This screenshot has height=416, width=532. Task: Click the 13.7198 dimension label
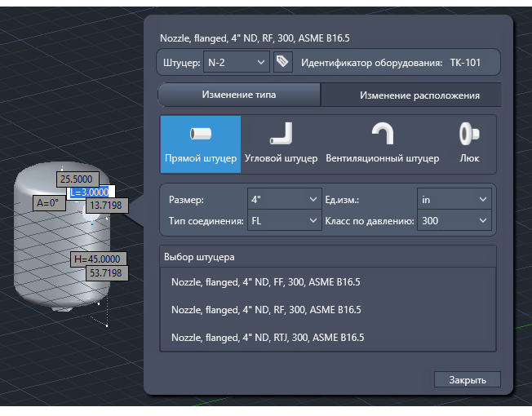tap(107, 206)
